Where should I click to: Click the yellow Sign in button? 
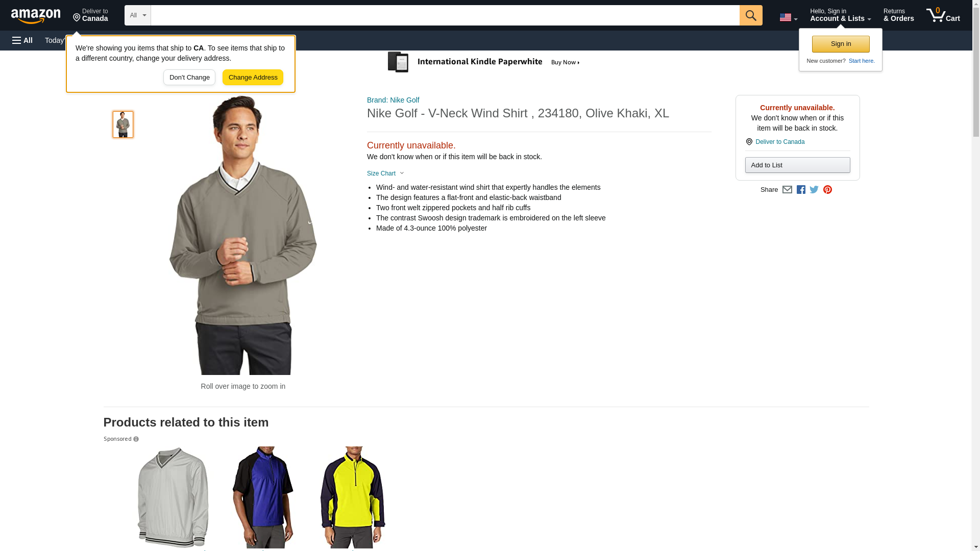(x=841, y=44)
